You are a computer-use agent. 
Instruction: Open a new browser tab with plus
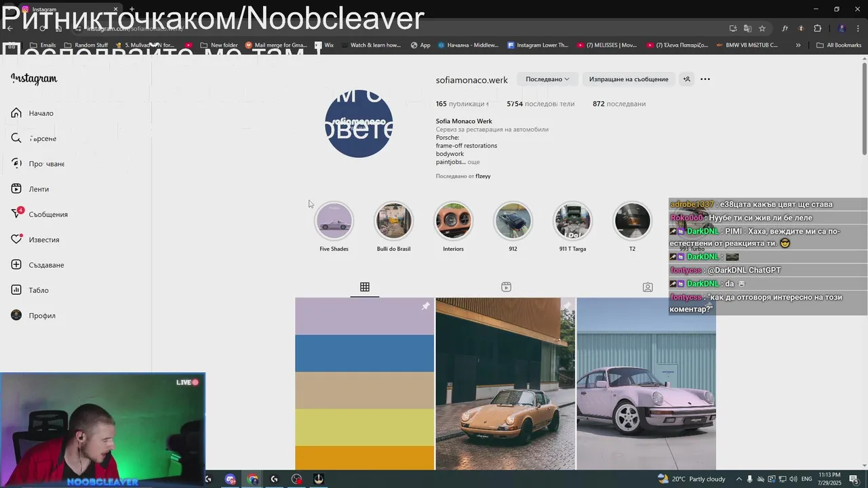132,9
